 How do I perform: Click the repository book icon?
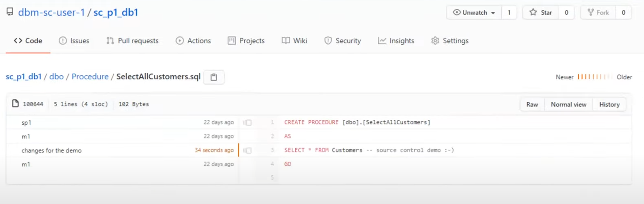coord(10,12)
